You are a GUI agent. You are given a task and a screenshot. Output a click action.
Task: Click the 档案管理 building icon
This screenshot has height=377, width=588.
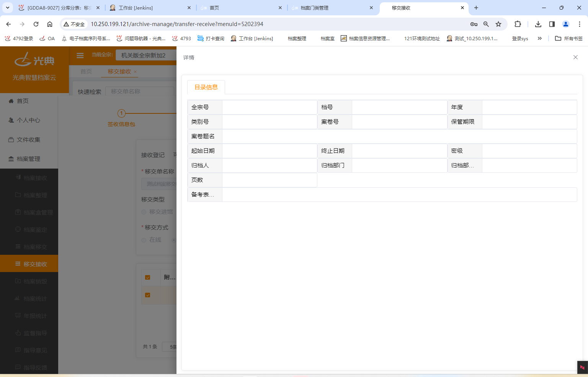pos(11,159)
